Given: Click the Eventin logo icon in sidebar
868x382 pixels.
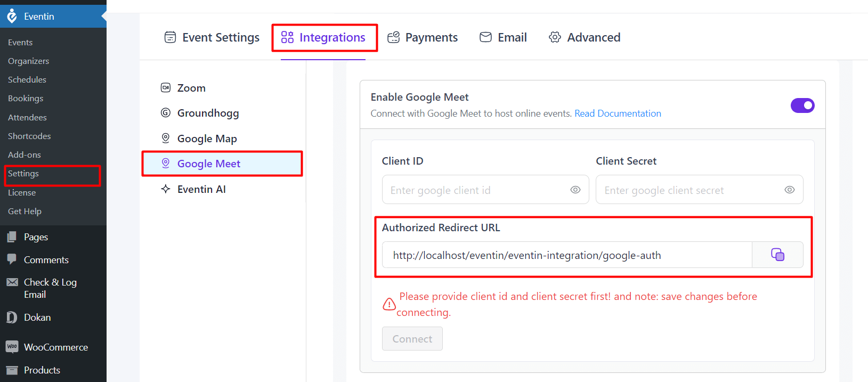Looking at the screenshot, I should [12, 17].
